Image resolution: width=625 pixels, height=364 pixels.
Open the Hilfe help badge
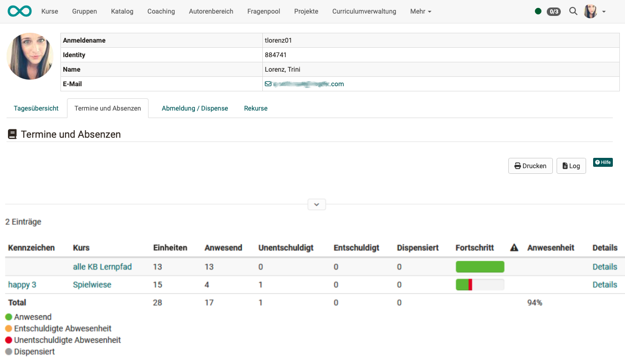point(603,162)
